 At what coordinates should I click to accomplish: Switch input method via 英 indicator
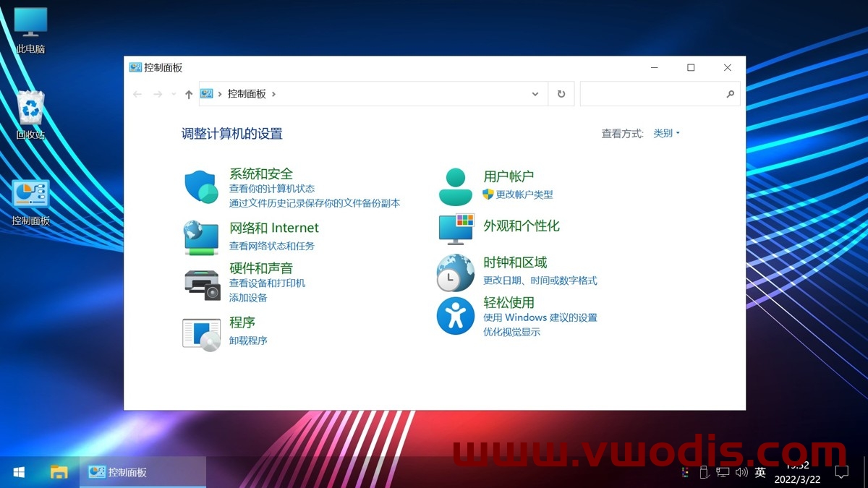[760, 472]
